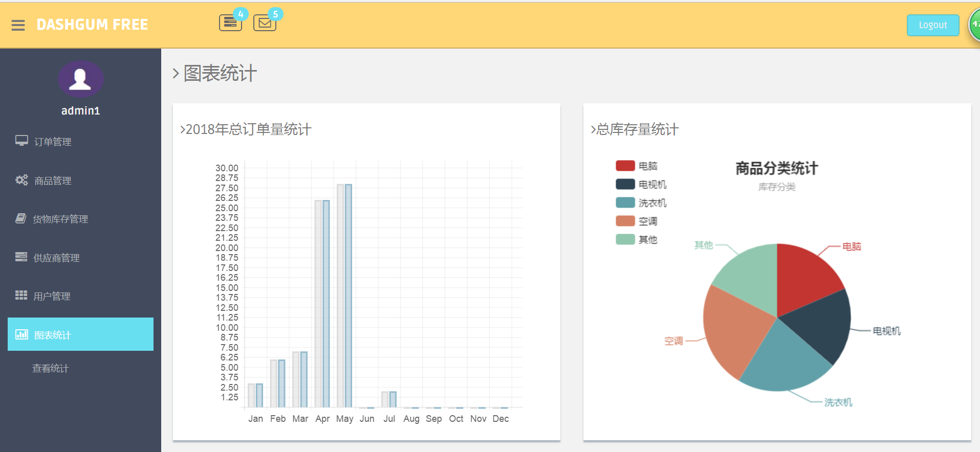Toggle the hamburger sidebar menu icon
The image size is (980, 452).
tap(18, 25)
